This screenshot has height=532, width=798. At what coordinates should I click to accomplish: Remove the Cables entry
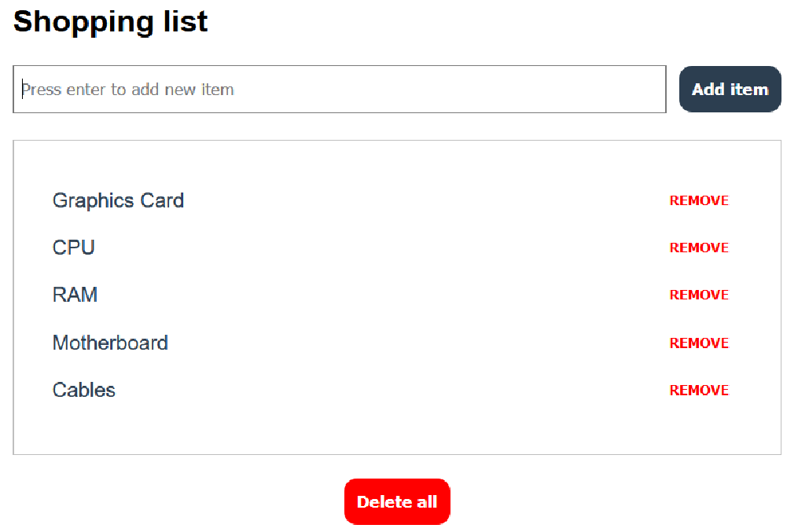pos(699,390)
